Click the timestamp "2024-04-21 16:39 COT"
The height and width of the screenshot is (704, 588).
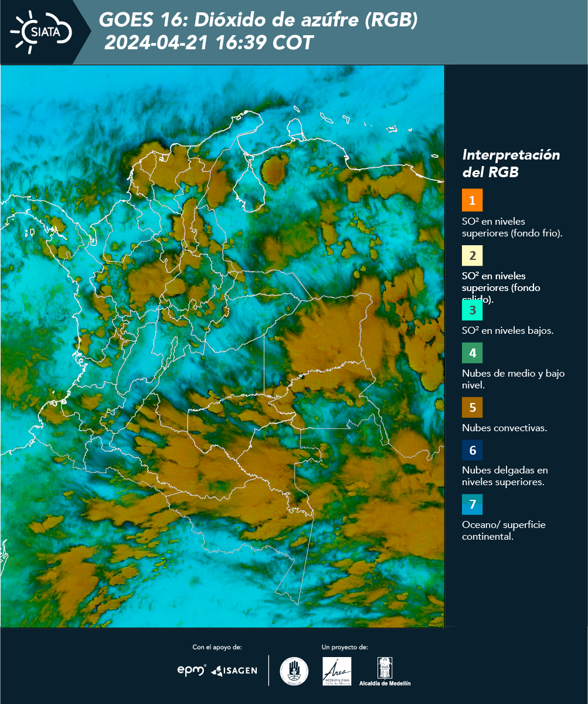(x=209, y=43)
